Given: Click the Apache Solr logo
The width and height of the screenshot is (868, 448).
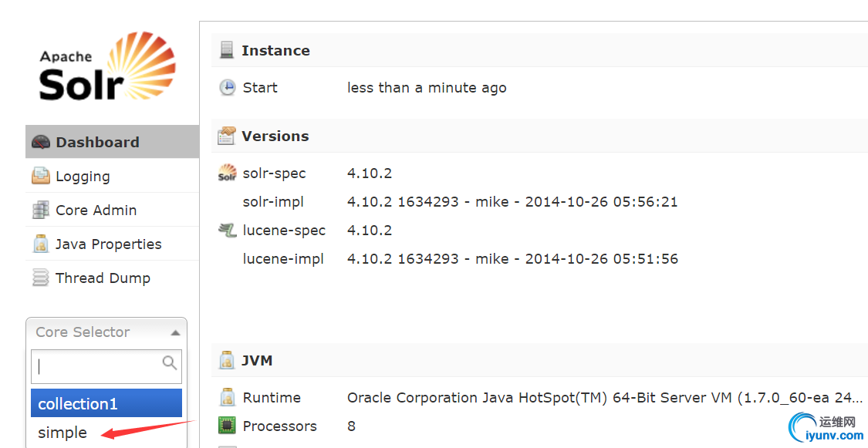Looking at the screenshot, I should [107, 67].
